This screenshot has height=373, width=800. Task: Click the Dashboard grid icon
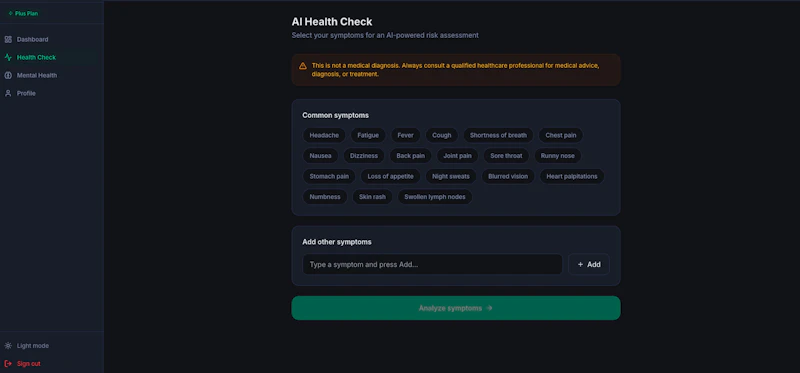coord(8,39)
